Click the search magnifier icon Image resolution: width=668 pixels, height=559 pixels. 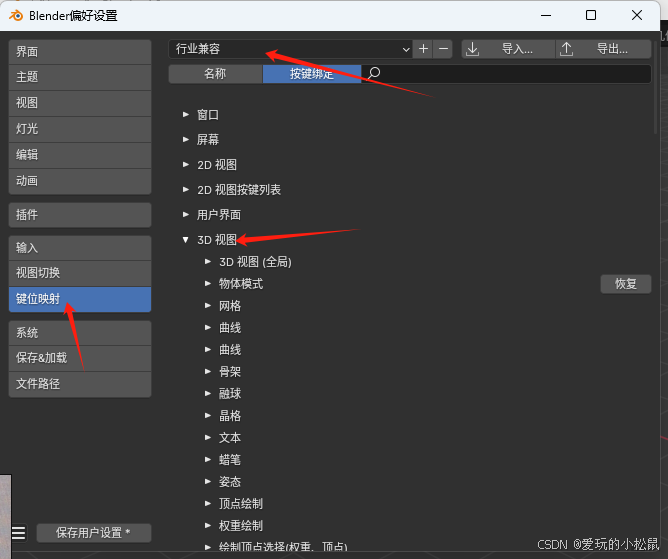(374, 73)
